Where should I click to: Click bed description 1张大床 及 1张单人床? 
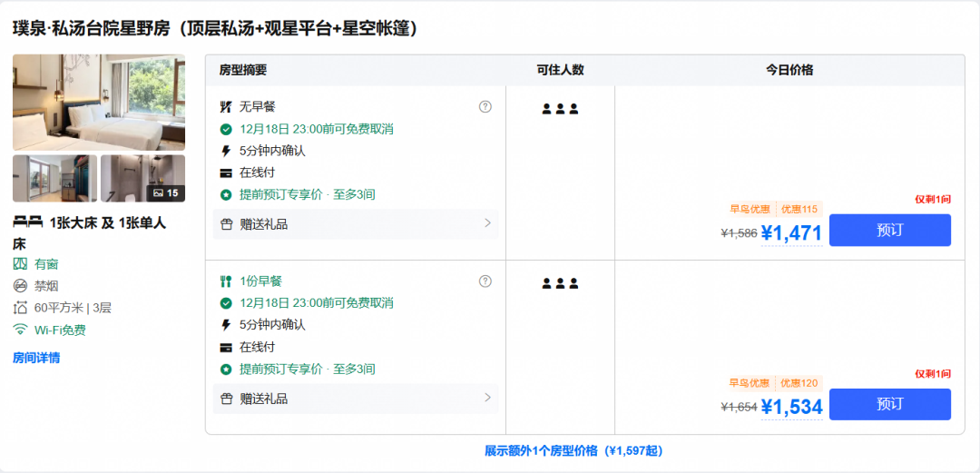point(89,232)
